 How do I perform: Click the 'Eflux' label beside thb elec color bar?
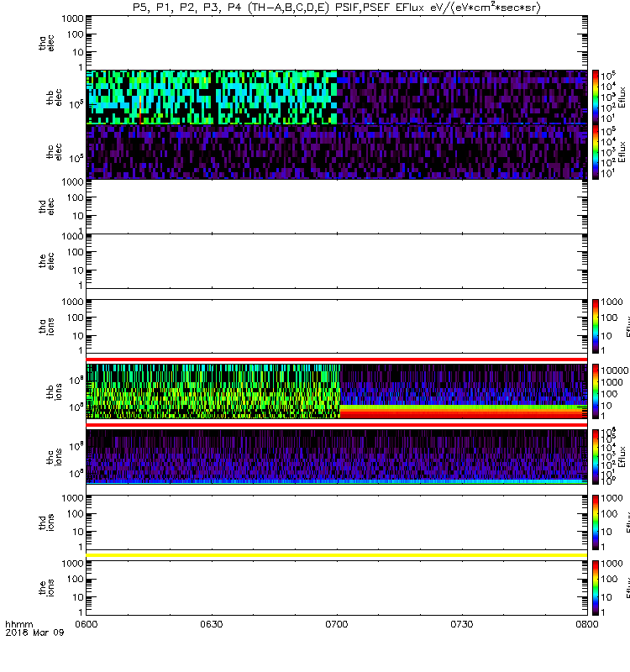pyautogui.click(x=622, y=97)
